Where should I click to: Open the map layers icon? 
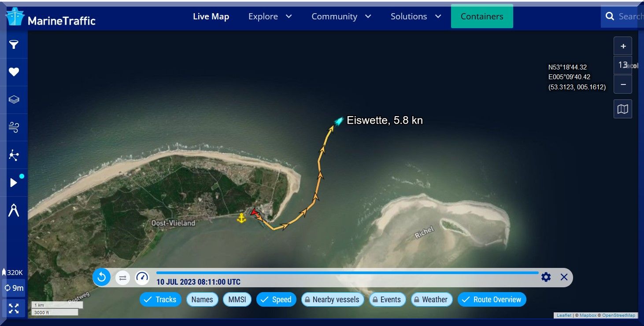[14, 100]
